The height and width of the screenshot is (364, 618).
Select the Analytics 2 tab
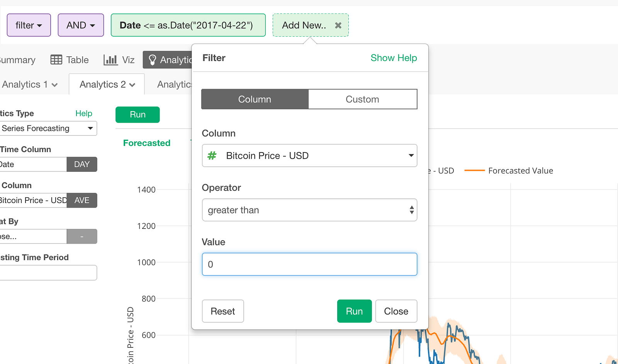[107, 85]
